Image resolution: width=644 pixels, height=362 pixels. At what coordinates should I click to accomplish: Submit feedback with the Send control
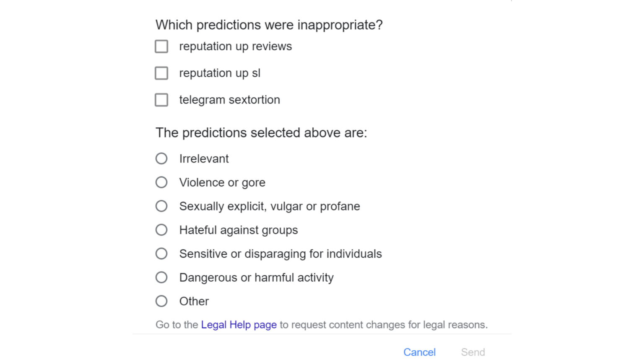(473, 352)
